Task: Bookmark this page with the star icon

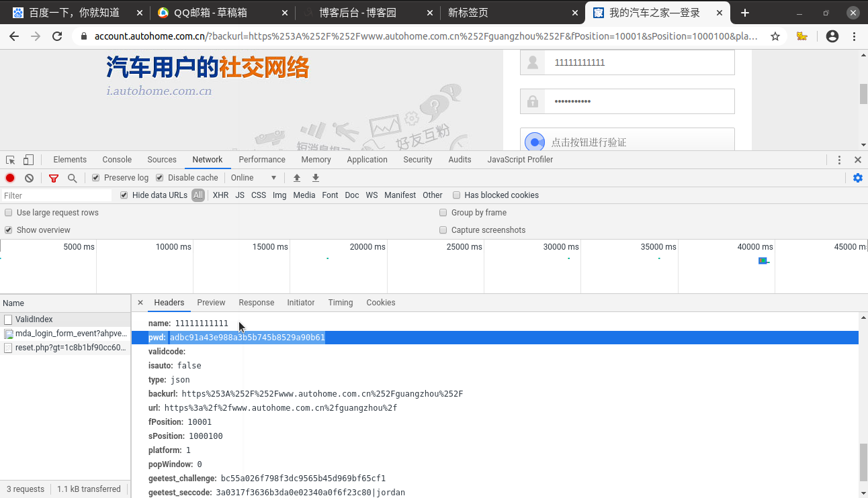Action: pyautogui.click(x=775, y=36)
